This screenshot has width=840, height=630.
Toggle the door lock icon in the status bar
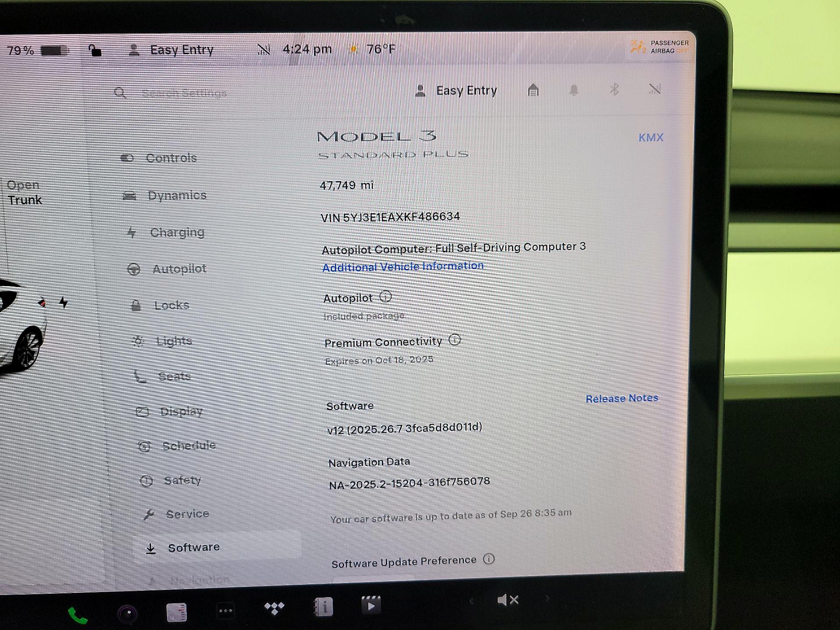(x=95, y=50)
